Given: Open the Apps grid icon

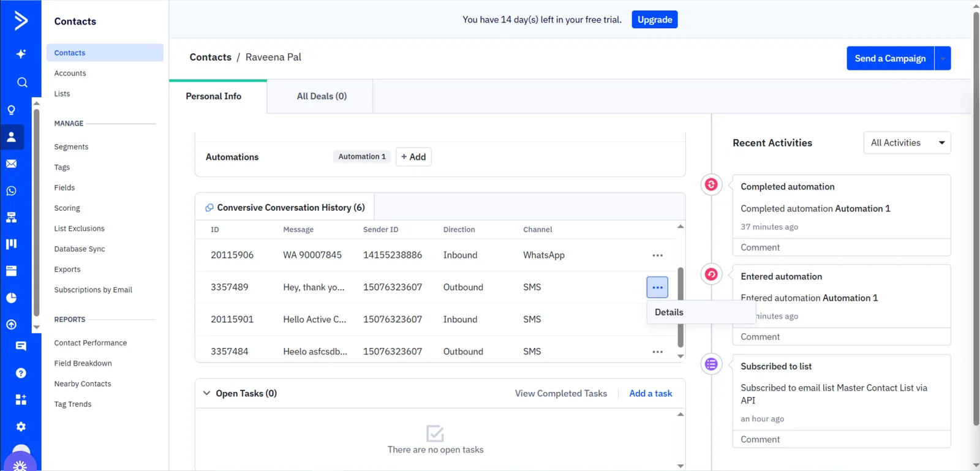Looking at the screenshot, I should (x=21, y=400).
